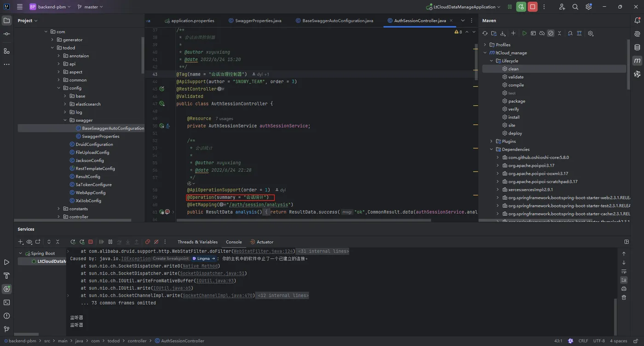Image resolution: width=644 pixels, height=346 pixels.
Task: Switch to the SwaggerProperties.java tab
Action: point(258,21)
